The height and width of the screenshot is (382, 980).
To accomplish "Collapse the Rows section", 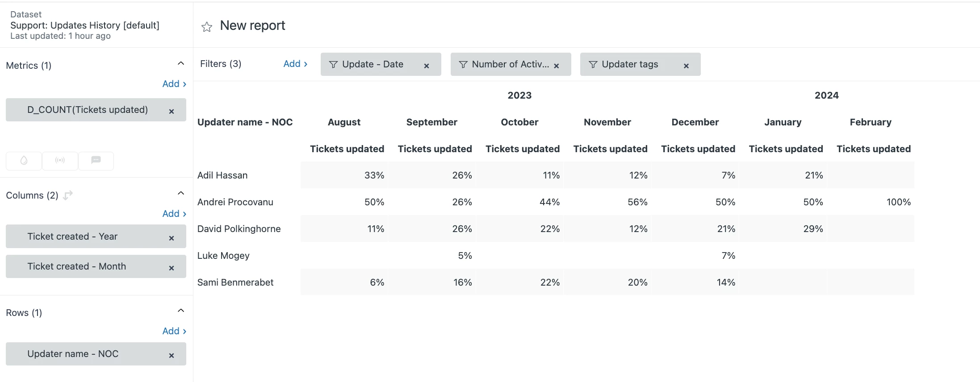I will 181,311.
